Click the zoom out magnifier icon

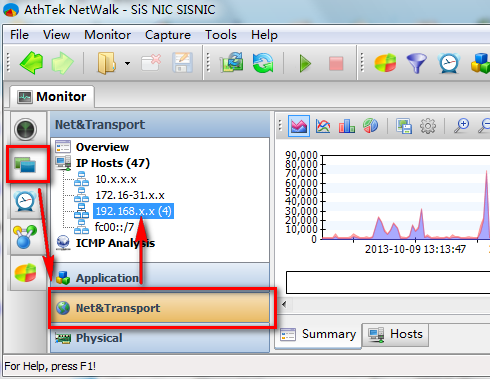click(484, 126)
